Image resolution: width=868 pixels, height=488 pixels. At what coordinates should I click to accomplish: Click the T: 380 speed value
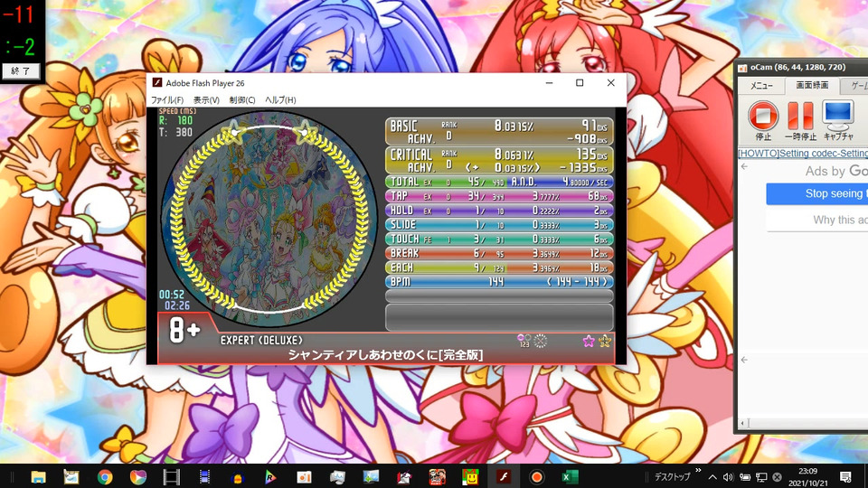click(176, 132)
